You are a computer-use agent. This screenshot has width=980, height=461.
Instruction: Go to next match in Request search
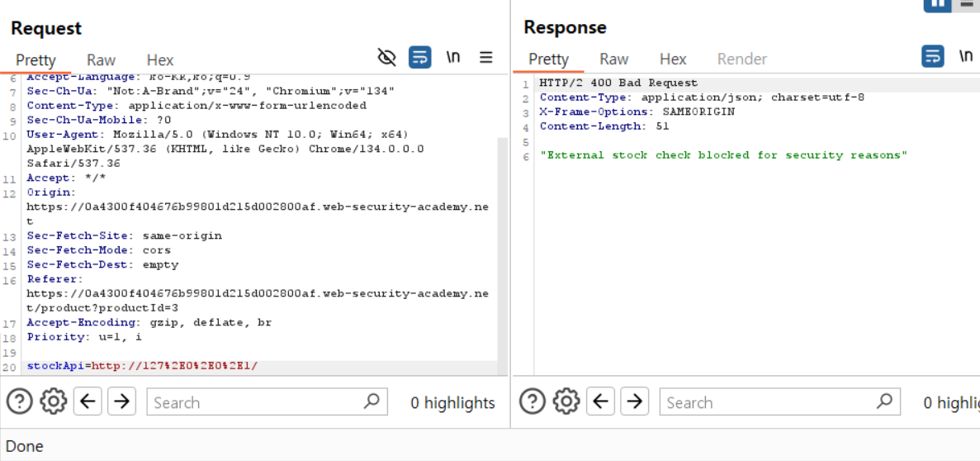coord(122,401)
